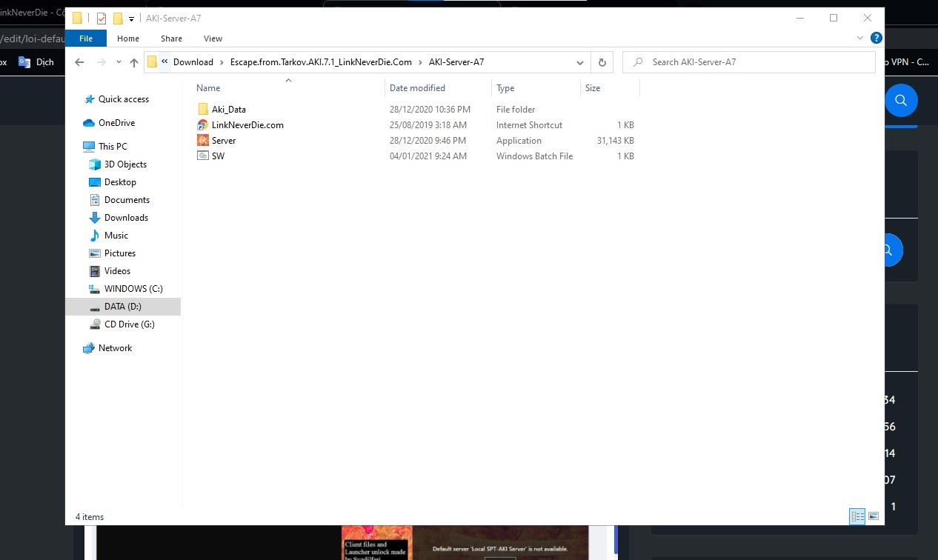
Task: Click the 31,143 KB size cell
Action: coord(615,141)
